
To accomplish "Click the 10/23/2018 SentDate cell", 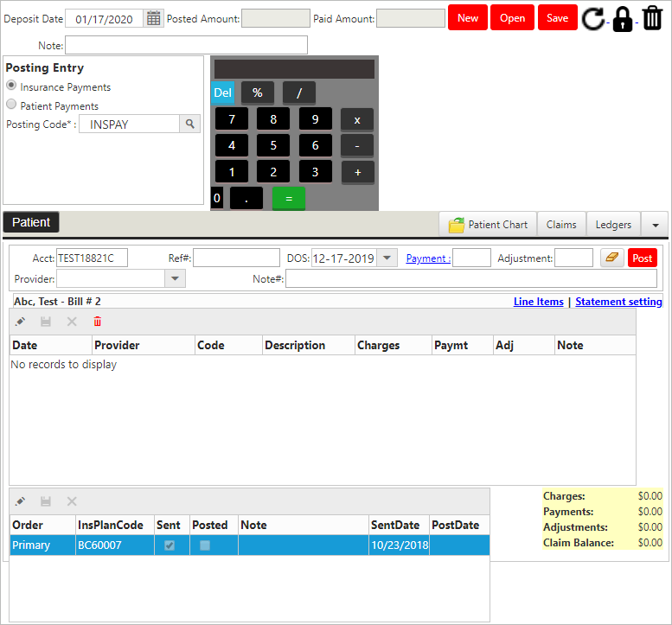I will [x=399, y=545].
